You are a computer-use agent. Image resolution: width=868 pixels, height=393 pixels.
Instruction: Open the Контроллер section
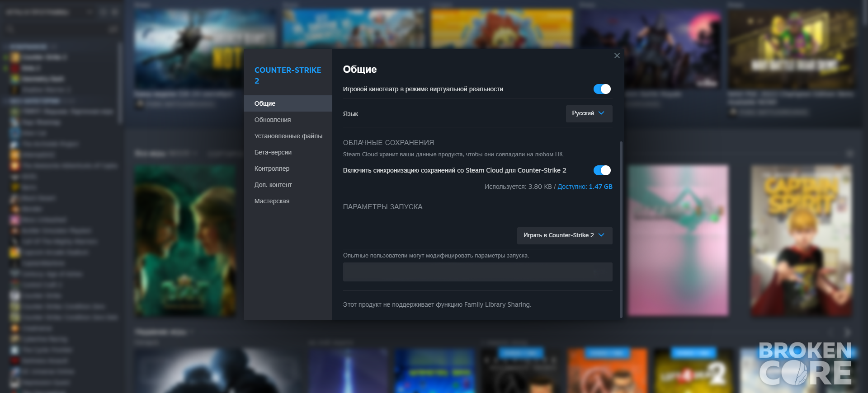(288, 168)
